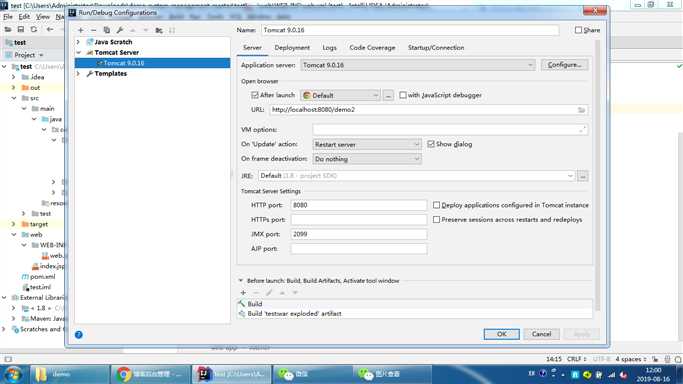Enable Preserve sessions across restarts and redeploys
This screenshot has width=683, height=384.
click(436, 220)
